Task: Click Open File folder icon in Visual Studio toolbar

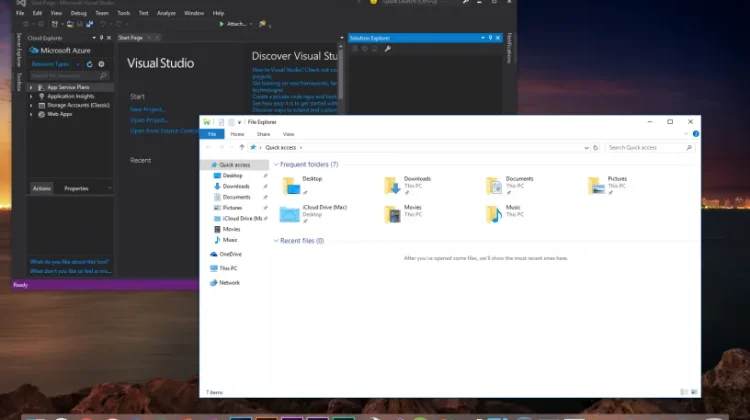Action: tap(70, 24)
